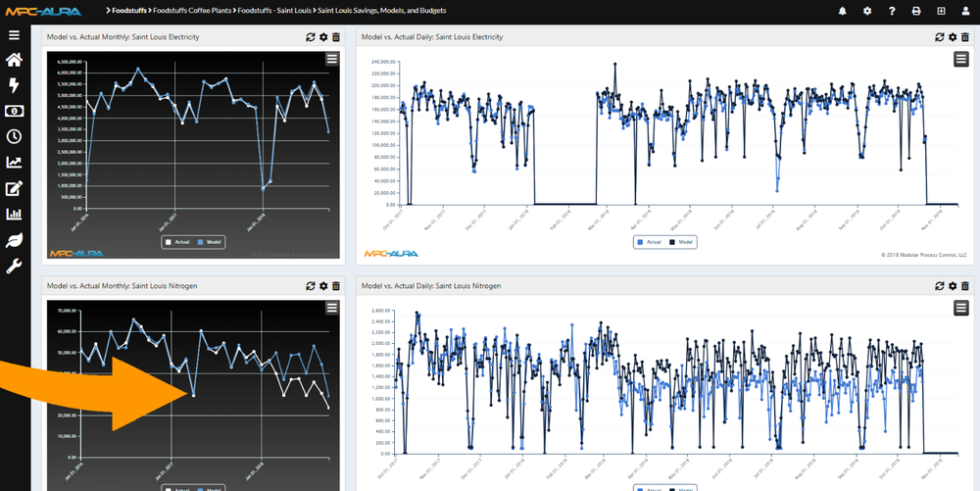Click the Model vs. Actual Daily: Saint Louis Electricity title
The image size is (980, 491).
tap(432, 37)
